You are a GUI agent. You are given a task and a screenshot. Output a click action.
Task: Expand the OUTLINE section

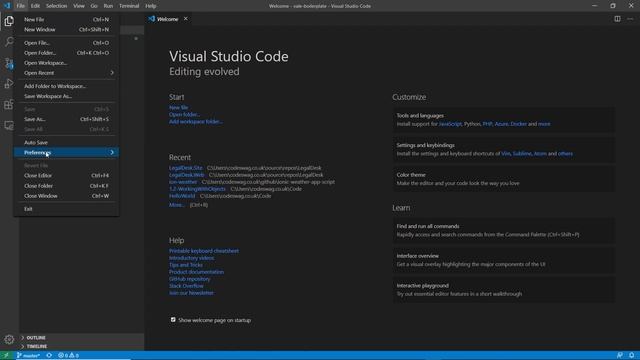point(82,338)
